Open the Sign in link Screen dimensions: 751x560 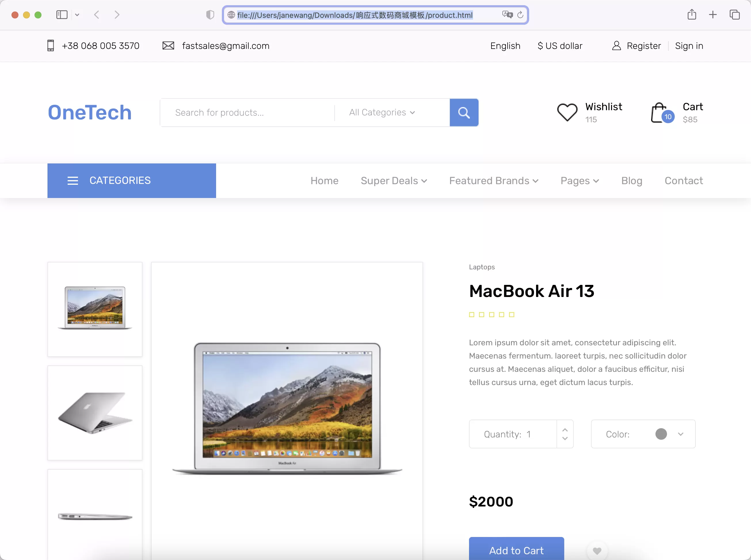click(x=689, y=46)
